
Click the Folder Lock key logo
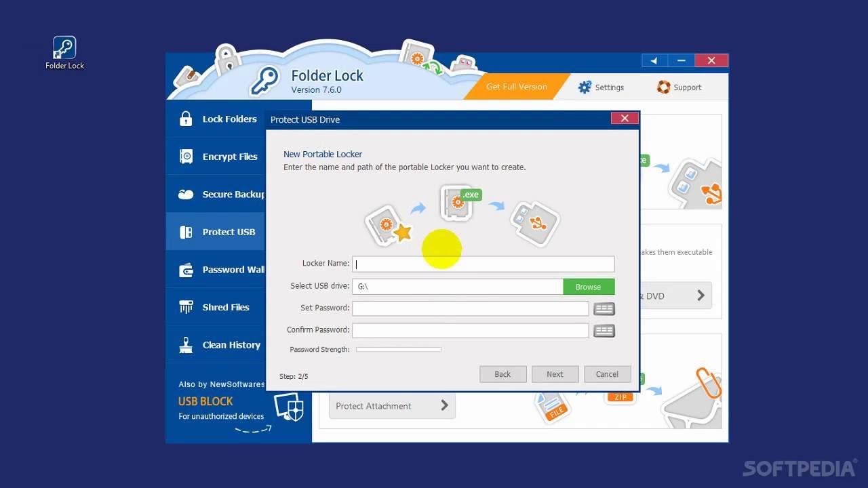(265, 80)
